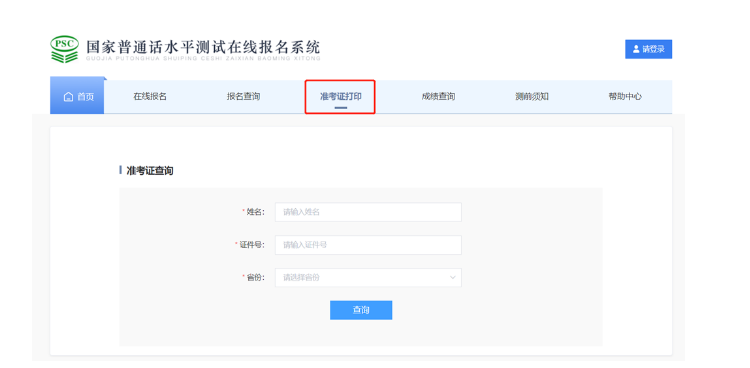Focus the 证件号 input field
Screen dimensions: 750x368
click(x=368, y=245)
